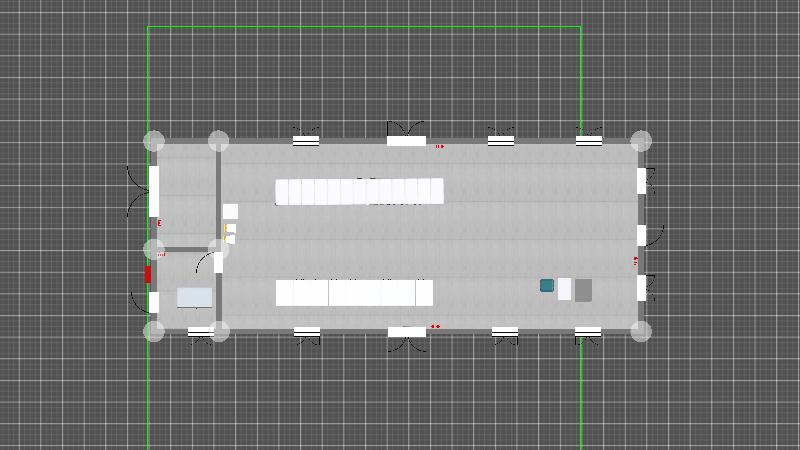Click the top-left corner wall node

click(x=154, y=141)
